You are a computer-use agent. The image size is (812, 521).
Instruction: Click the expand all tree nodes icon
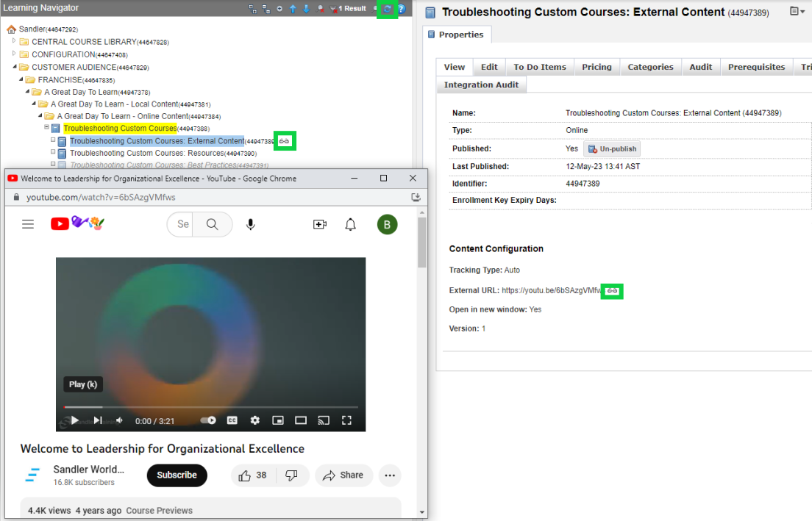point(253,9)
